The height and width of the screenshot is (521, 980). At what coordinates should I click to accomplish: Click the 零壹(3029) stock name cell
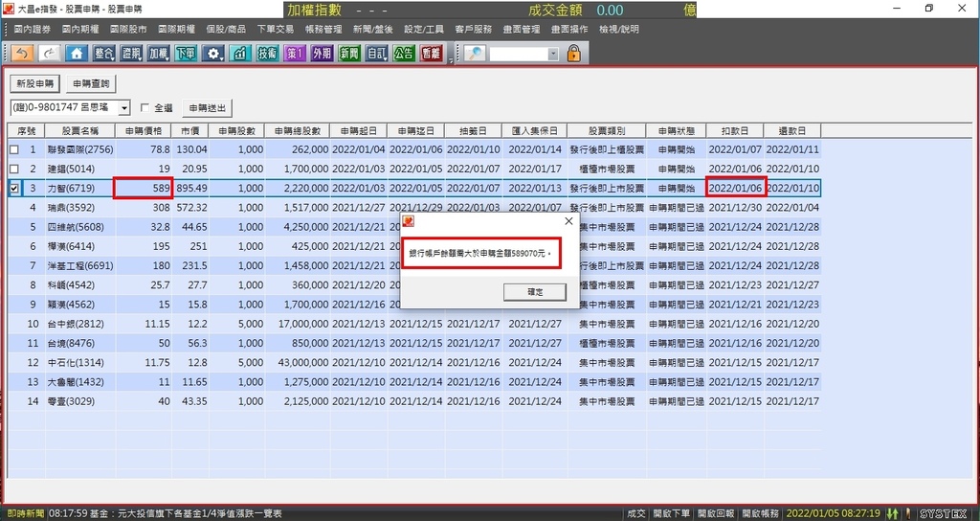(80, 401)
